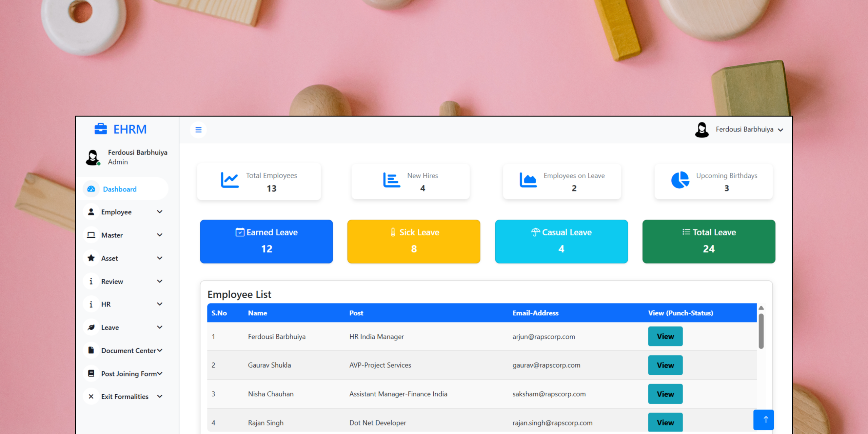Select the Exit Formalities menu label

(125, 396)
